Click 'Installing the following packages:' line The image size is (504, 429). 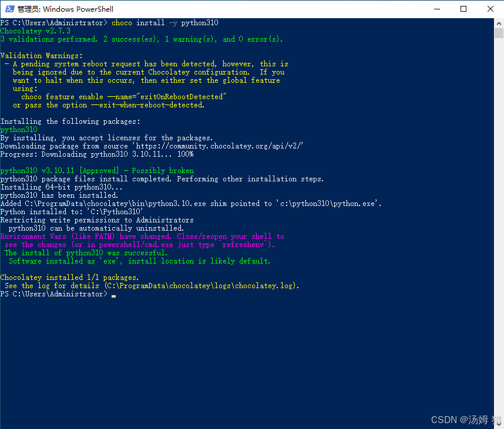(x=70, y=121)
